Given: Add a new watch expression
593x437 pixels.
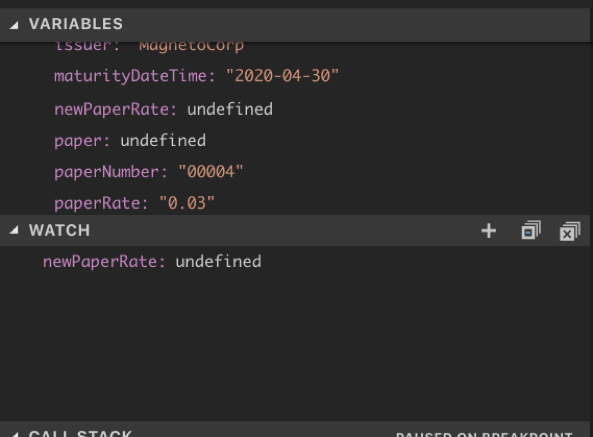Looking at the screenshot, I should point(488,231).
